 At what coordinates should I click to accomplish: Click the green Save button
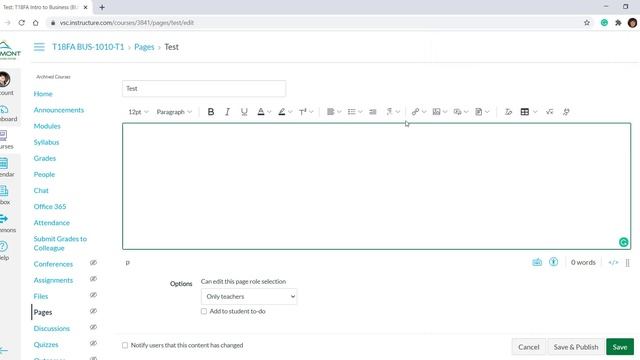coord(620,347)
